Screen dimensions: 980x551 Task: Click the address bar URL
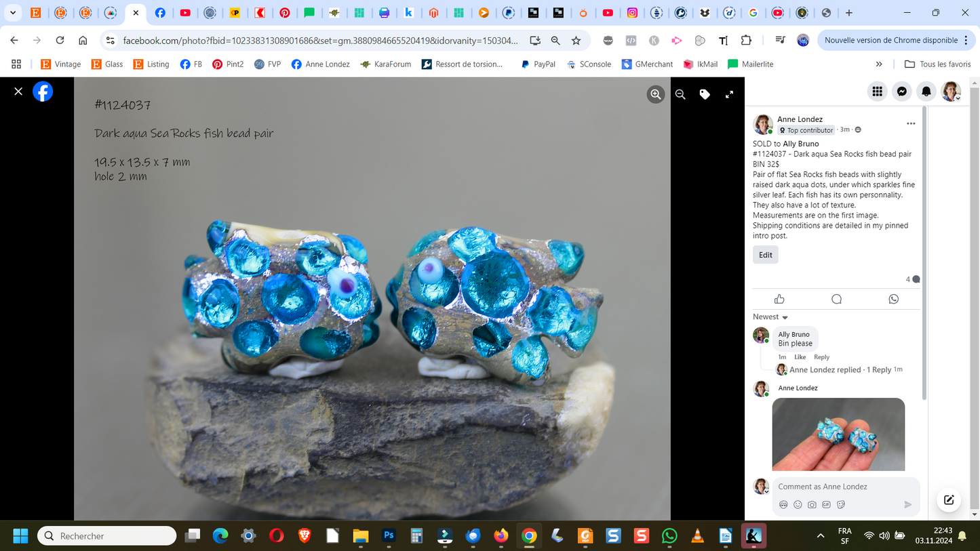[x=320, y=41]
